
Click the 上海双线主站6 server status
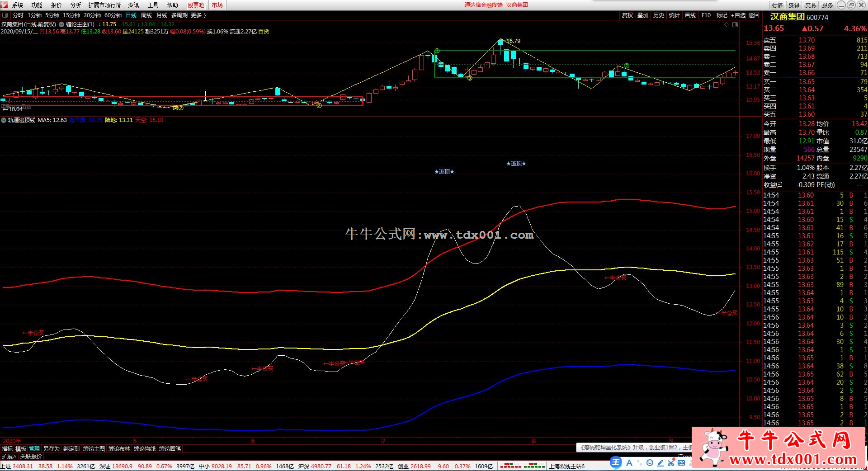point(567,466)
